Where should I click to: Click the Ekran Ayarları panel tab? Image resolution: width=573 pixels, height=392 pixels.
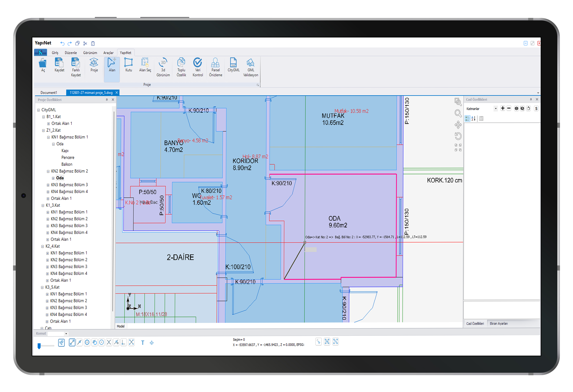[499, 324]
